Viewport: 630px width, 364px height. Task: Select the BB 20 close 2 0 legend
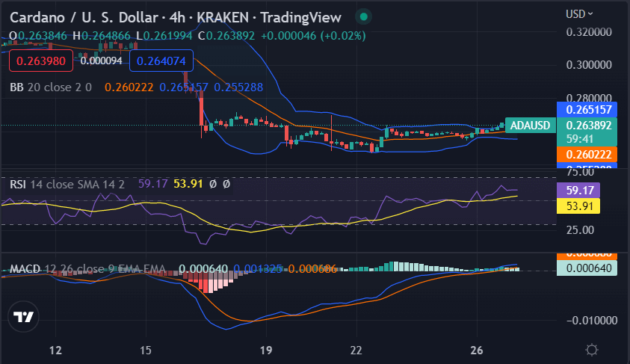click(x=51, y=87)
